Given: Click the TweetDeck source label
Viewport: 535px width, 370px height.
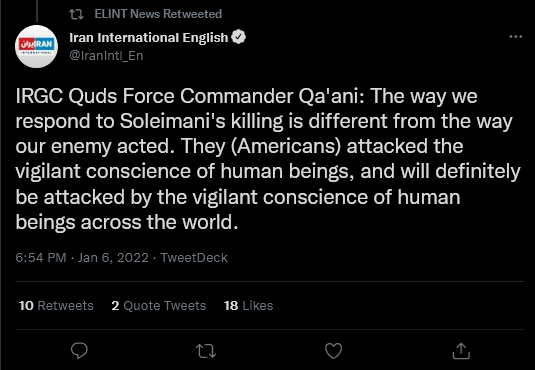Looking at the screenshot, I should 194,257.
